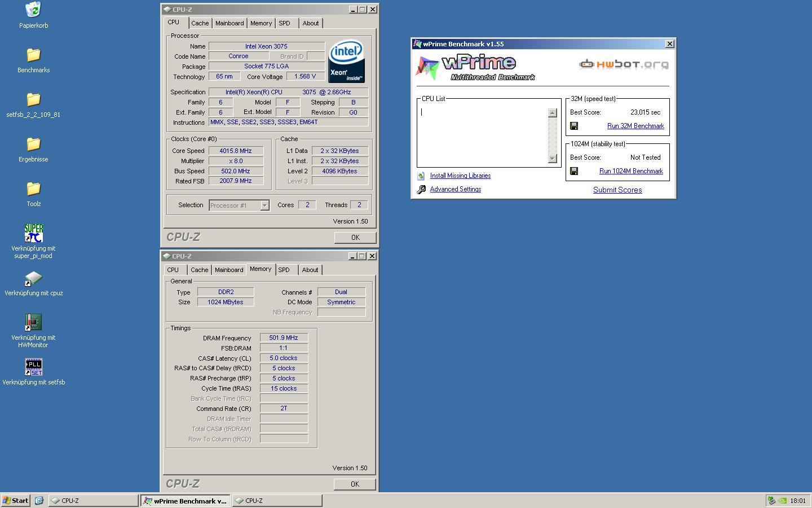
Task: Click OK button in bottom CPU-Z Memory window
Action: coord(355,484)
